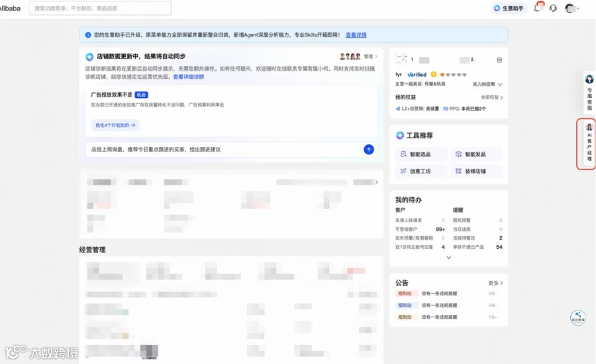Expand the 实力供应商 dropdown
This screenshot has height=364, width=596.
point(487,84)
